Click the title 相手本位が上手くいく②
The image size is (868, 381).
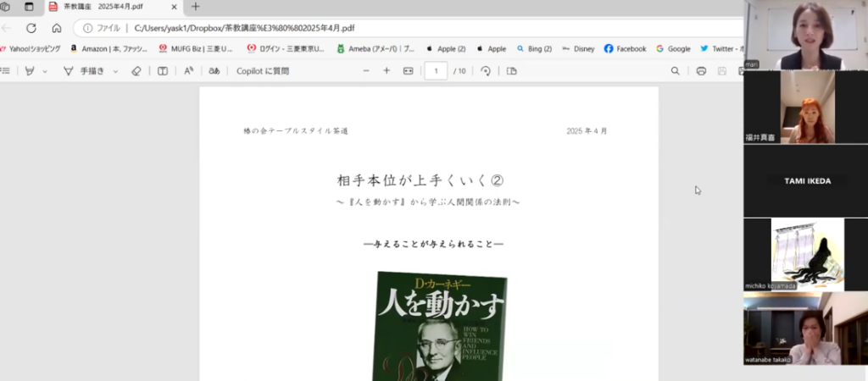(420, 180)
